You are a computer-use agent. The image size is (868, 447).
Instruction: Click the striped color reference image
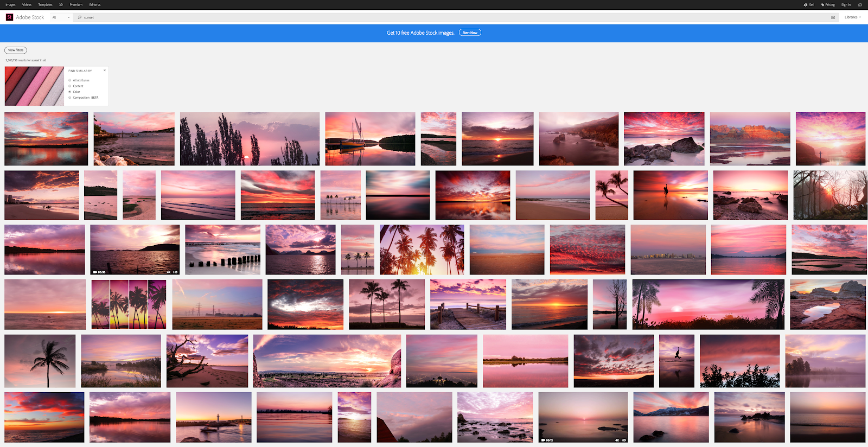[34, 86]
